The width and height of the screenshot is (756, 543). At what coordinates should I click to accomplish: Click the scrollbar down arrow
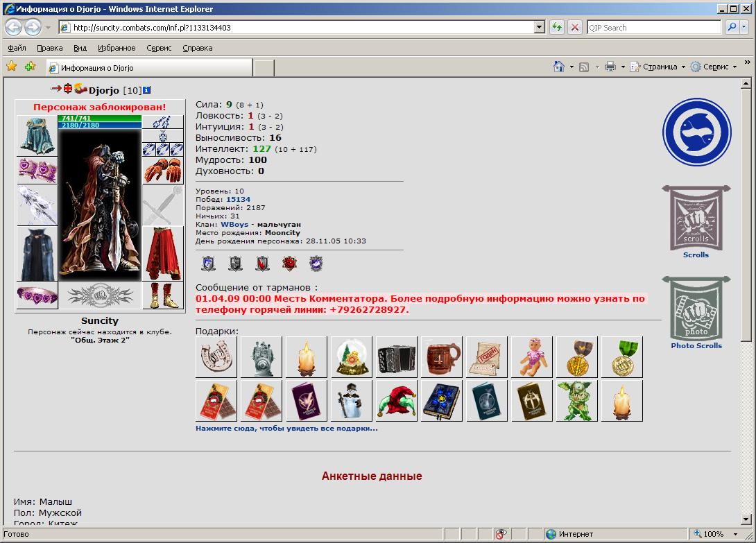coord(746,519)
